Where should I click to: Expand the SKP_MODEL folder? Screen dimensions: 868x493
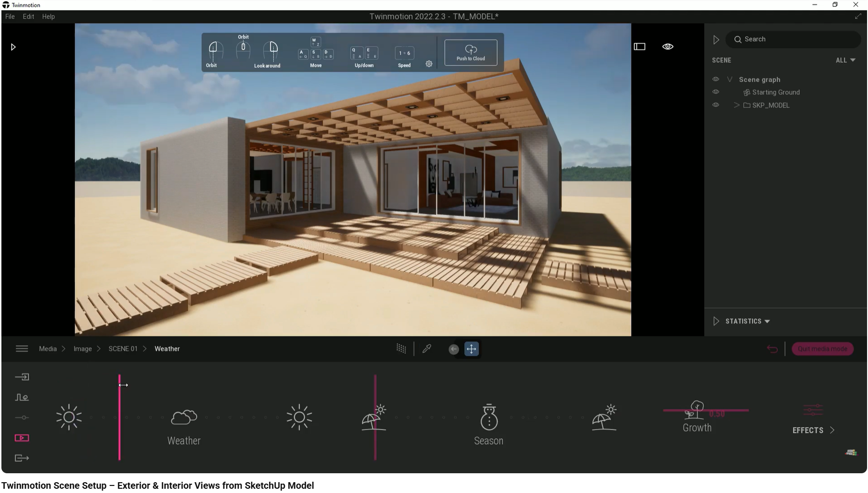(x=736, y=105)
